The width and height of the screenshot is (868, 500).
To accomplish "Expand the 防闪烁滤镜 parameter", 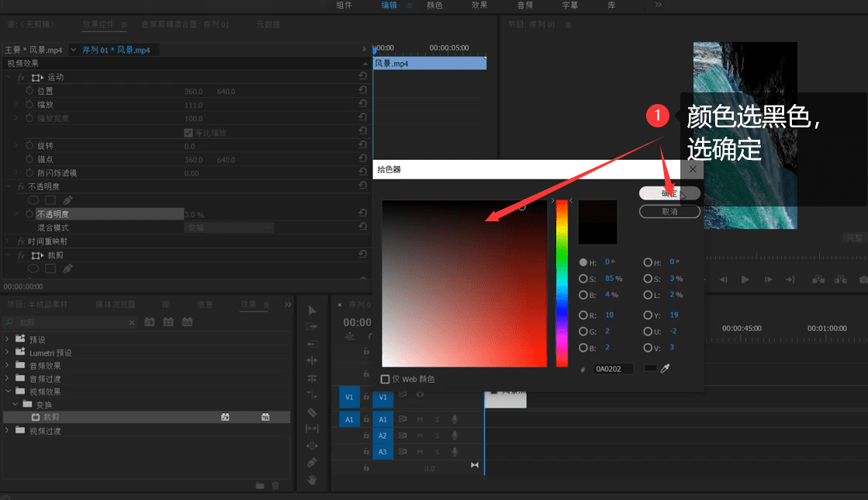I will [x=16, y=172].
